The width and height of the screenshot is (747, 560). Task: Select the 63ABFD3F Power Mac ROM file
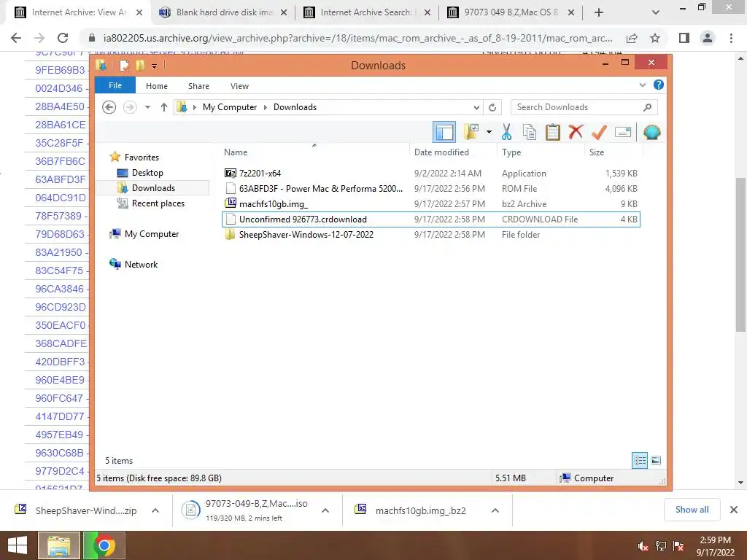click(x=430, y=189)
